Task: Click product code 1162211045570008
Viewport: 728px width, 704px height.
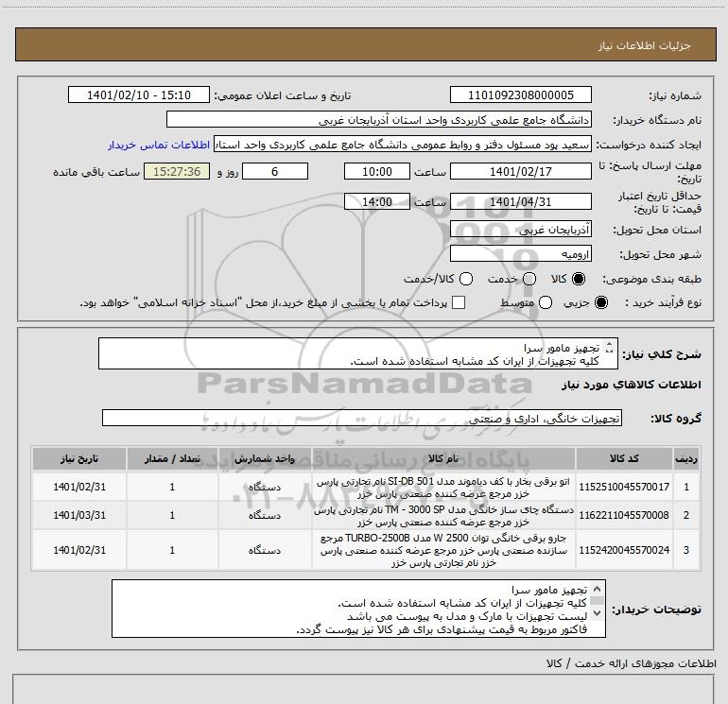Action: coord(624,515)
